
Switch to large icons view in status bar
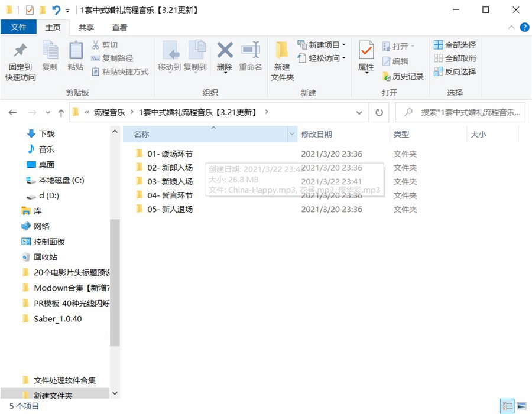tap(522, 406)
